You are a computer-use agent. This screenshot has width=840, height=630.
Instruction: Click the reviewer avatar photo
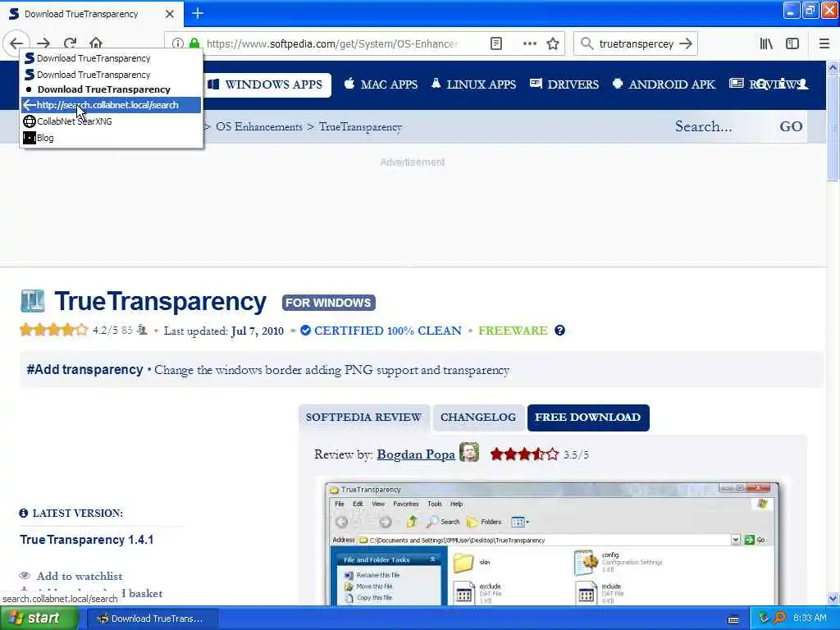469,452
